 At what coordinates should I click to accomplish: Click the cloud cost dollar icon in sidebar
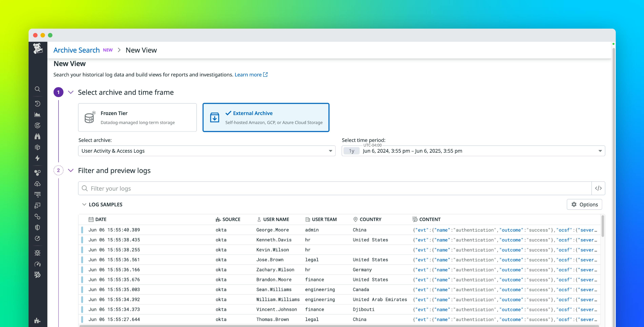tap(37, 184)
